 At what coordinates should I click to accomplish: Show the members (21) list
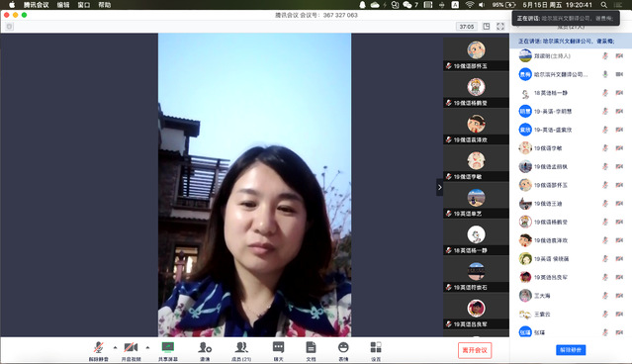pyautogui.click(x=241, y=350)
